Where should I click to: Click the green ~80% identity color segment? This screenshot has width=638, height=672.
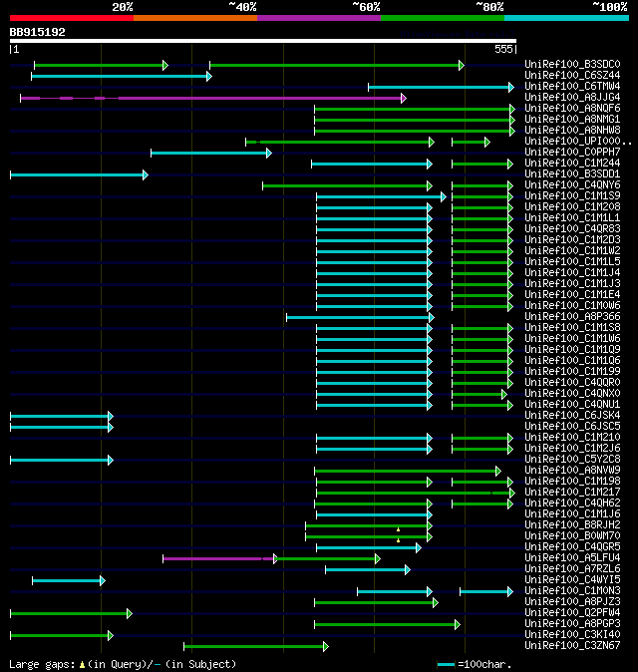443,18
